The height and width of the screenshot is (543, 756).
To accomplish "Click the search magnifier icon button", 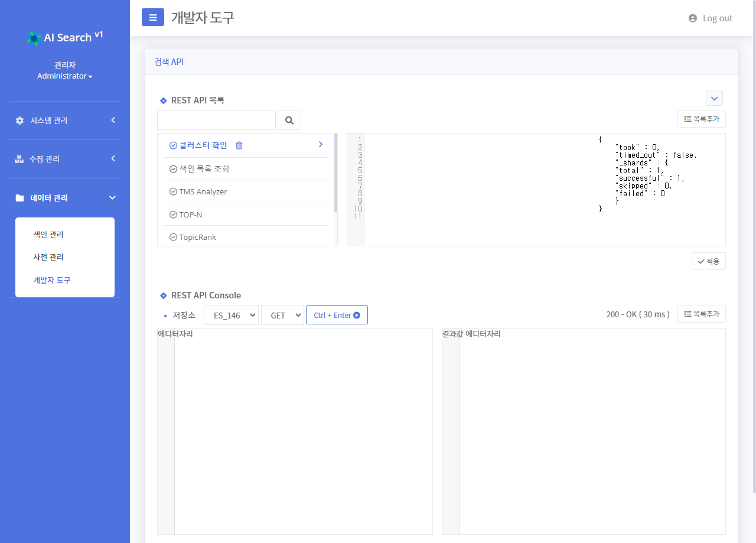I will point(289,120).
